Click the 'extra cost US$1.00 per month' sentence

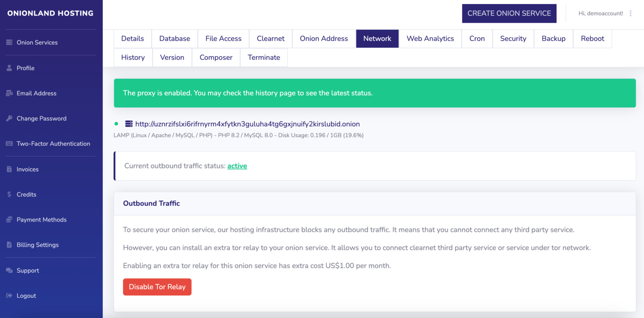pyautogui.click(x=257, y=266)
